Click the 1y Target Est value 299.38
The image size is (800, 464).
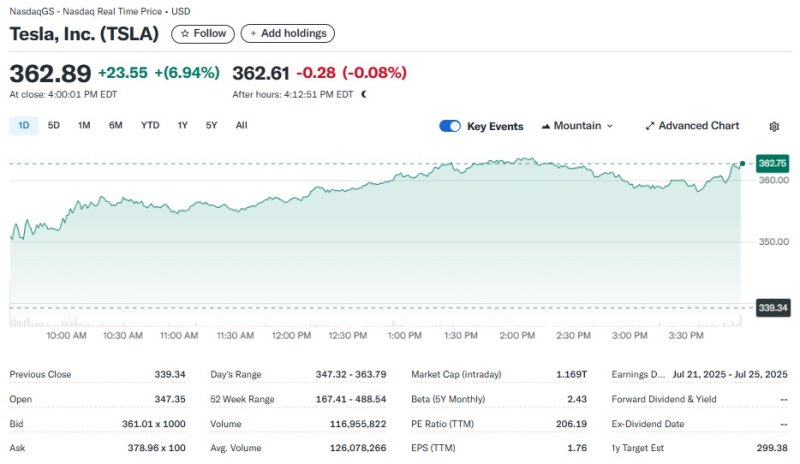(772, 448)
